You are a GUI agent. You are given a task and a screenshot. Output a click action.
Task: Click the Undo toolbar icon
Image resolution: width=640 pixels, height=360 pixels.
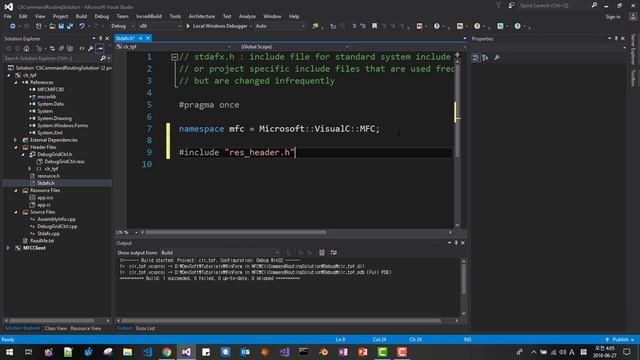[x=82, y=26]
